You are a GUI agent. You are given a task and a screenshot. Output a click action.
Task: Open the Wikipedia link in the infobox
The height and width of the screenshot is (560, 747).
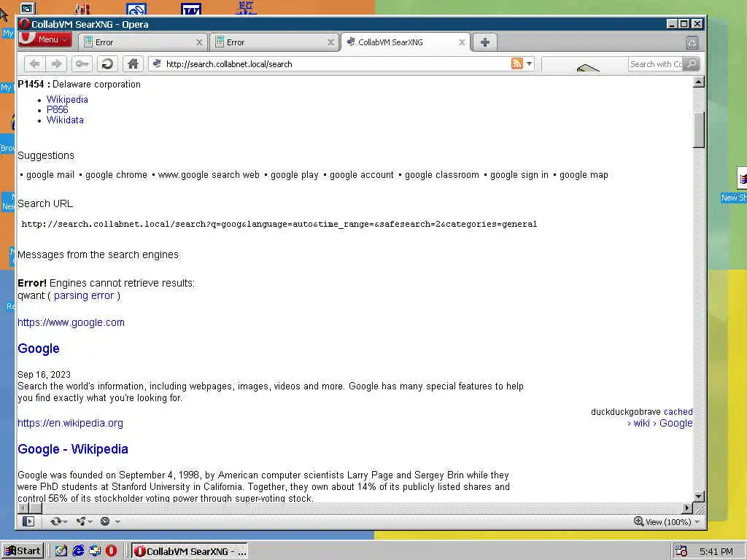pyautogui.click(x=67, y=99)
